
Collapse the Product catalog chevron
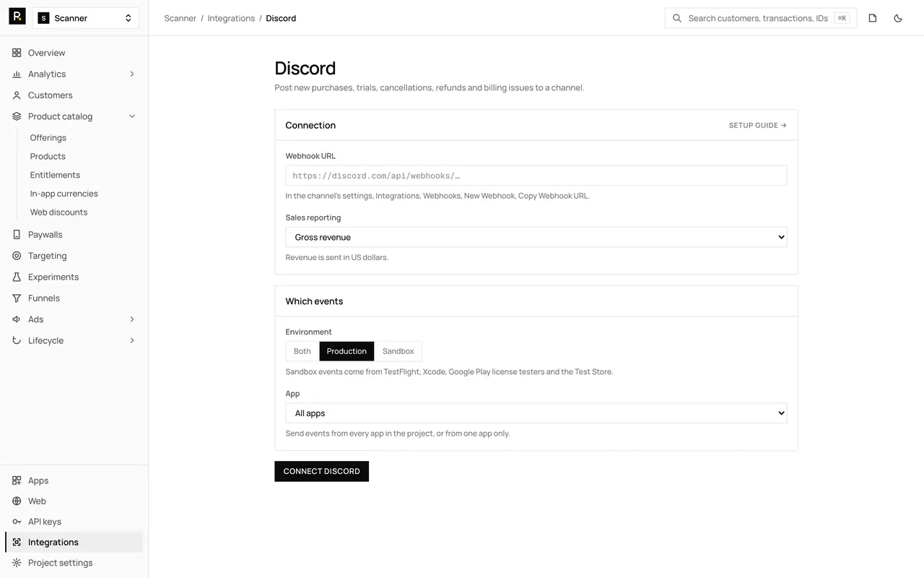(132, 116)
